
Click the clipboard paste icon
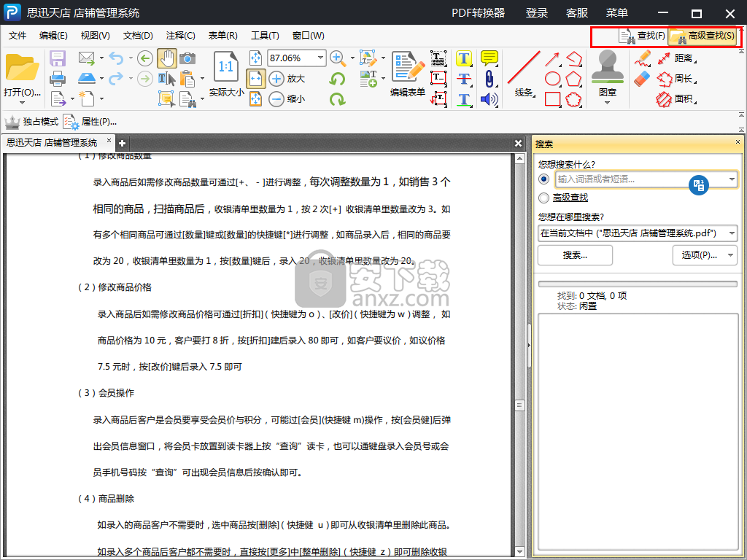coord(188,79)
